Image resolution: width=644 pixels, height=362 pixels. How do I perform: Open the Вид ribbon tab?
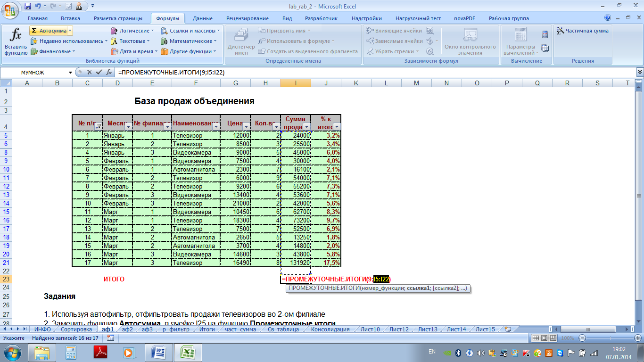click(287, 18)
